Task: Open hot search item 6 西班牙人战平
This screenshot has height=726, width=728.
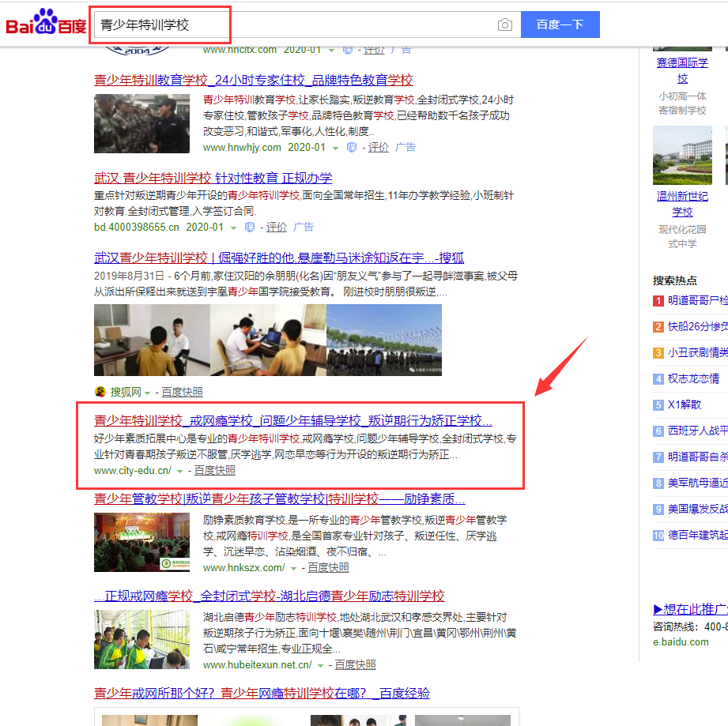Action: point(697,431)
